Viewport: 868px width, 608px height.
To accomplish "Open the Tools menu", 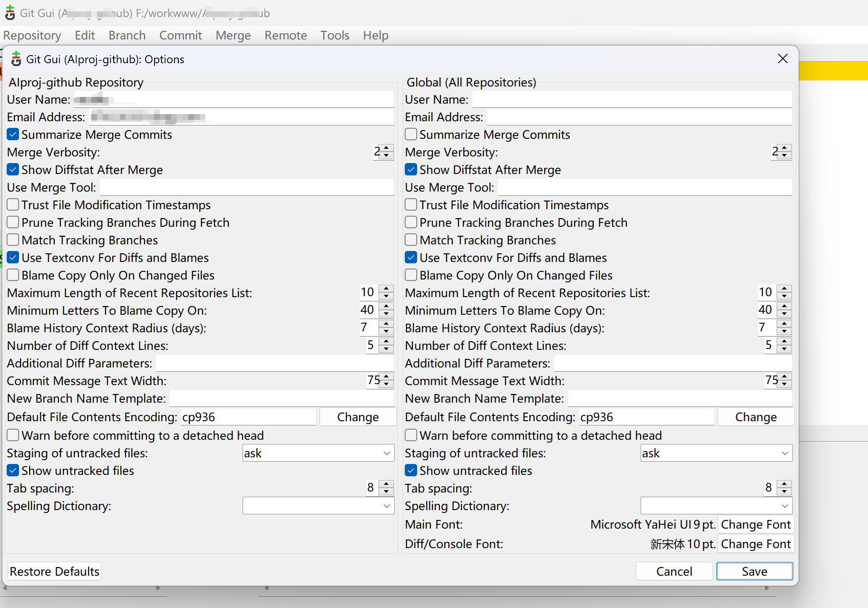I will [335, 35].
